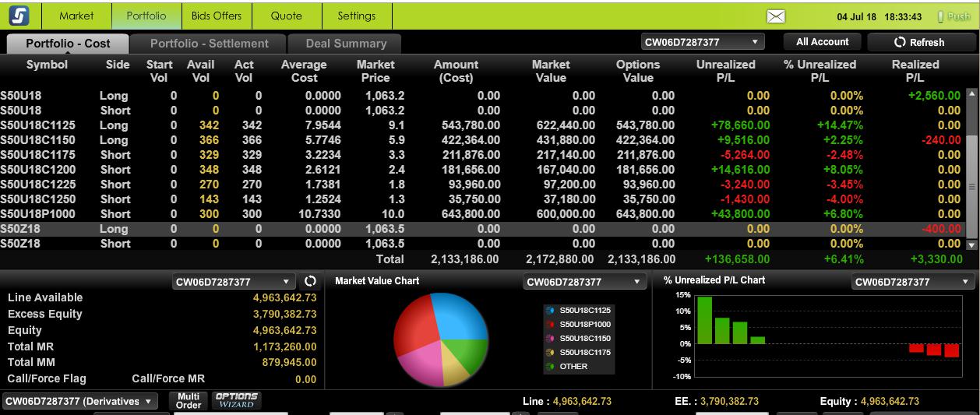Click the Market Price column header

375,71
